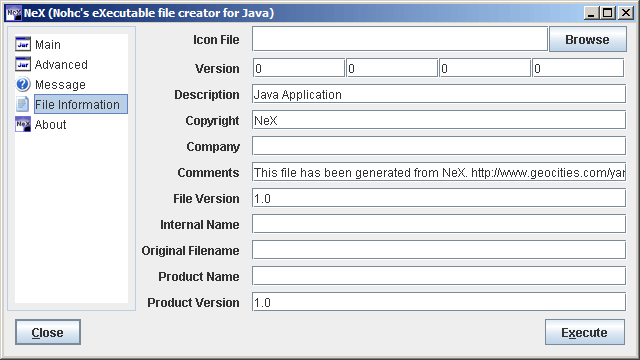Click the question mark icon beside Message
Image resolution: width=640 pixels, height=360 pixels.
(23, 84)
